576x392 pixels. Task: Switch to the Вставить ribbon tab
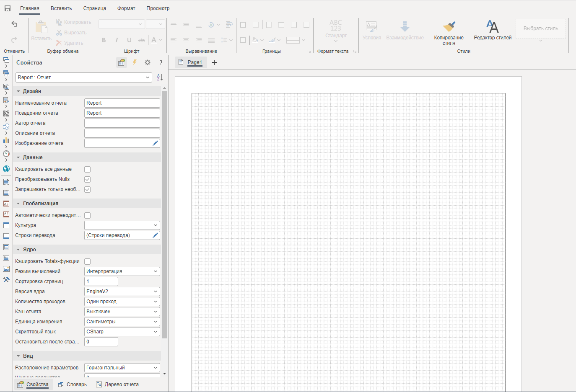coord(61,8)
